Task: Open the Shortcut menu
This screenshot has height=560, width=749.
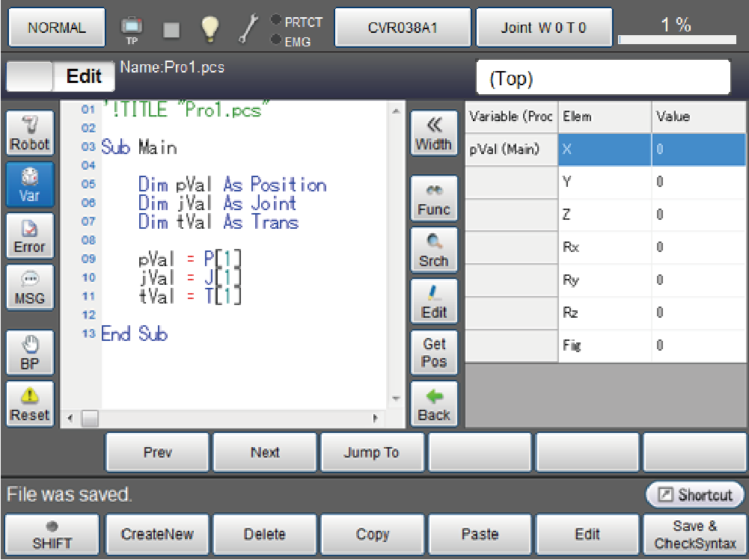Action: click(695, 495)
